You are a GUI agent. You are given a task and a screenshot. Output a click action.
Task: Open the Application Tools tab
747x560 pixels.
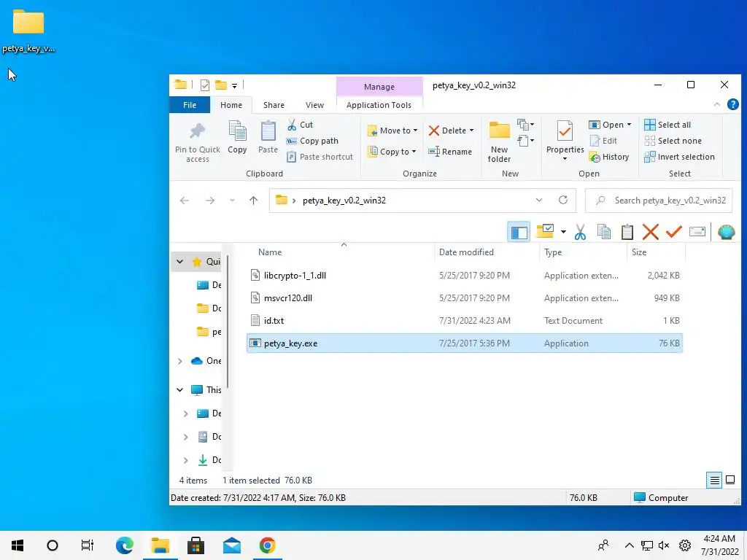(379, 105)
